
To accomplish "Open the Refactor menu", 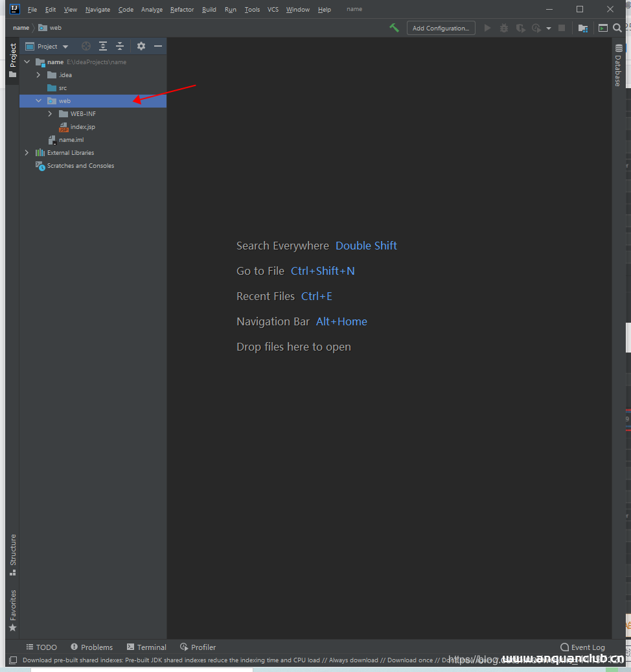I will (x=181, y=10).
